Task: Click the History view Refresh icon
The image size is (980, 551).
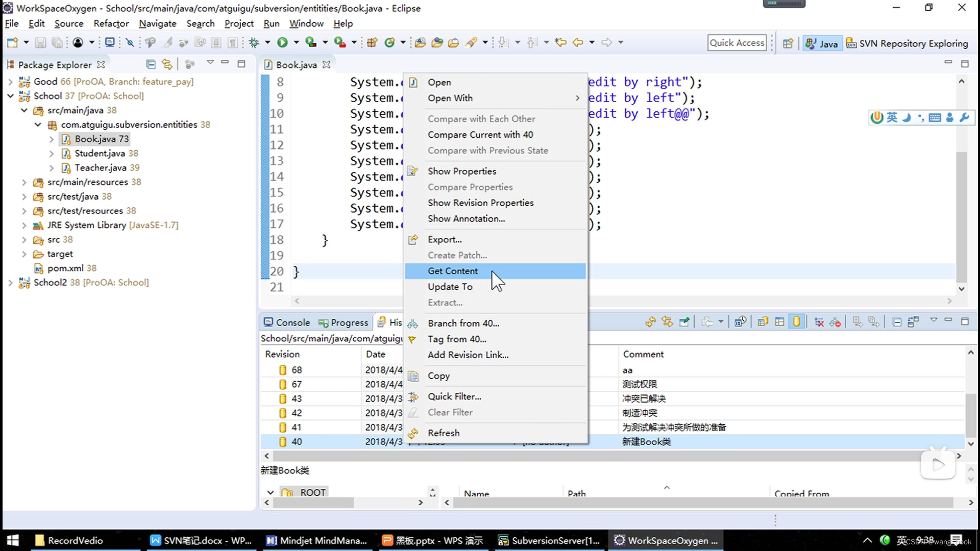Action: (x=650, y=322)
